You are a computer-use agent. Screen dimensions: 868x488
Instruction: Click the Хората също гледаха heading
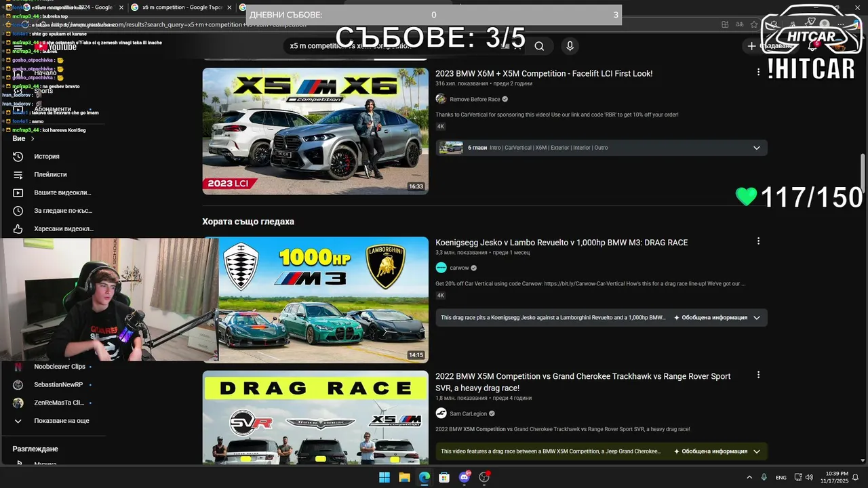[x=248, y=222]
